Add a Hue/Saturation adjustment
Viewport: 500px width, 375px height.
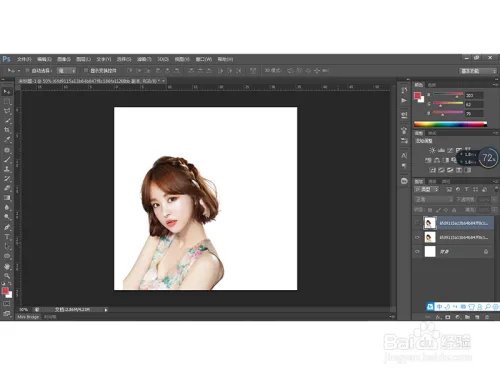coord(428,160)
